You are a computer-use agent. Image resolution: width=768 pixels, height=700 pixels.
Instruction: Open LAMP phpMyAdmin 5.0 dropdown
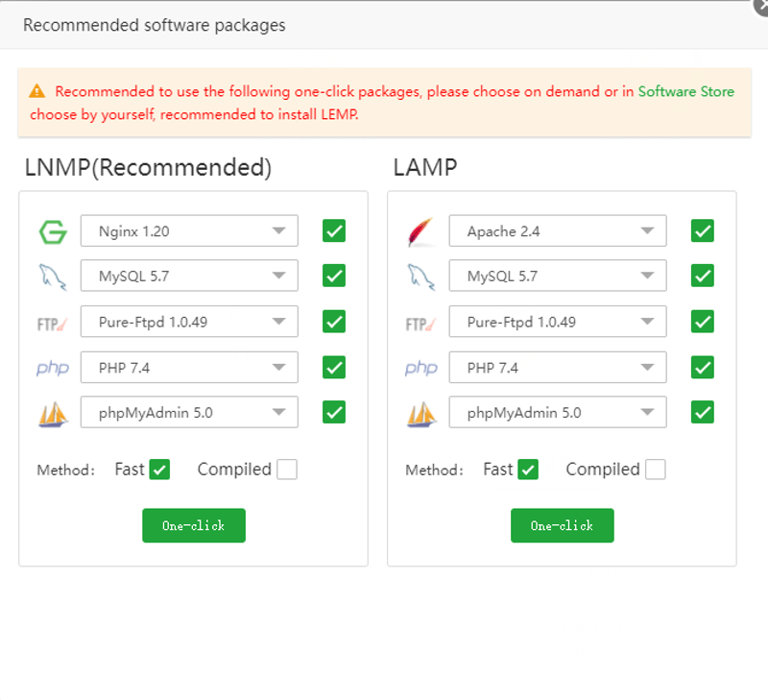(558, 413)
